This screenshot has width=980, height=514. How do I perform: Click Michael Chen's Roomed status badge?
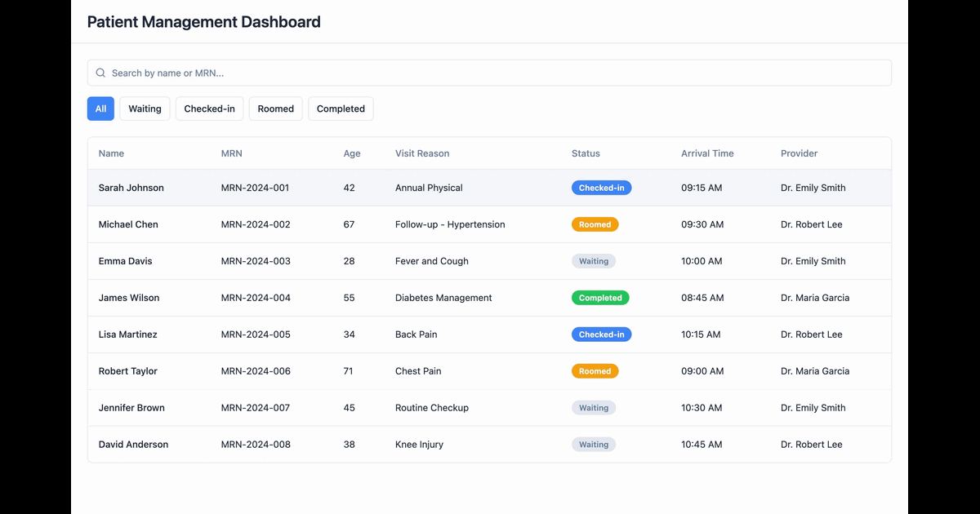(595, 224)
